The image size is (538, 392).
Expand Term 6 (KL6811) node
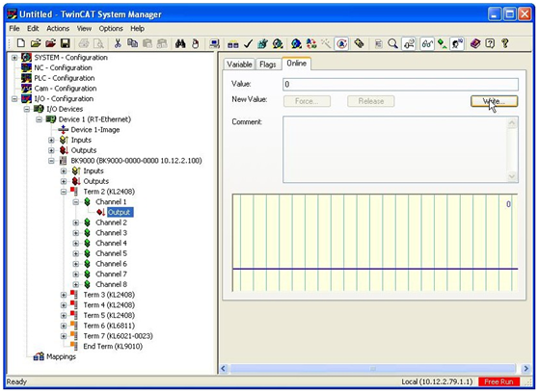click(64, 326)
